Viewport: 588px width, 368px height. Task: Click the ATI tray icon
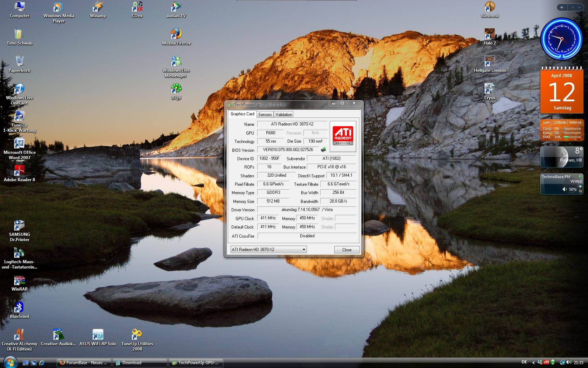tap(546, 362)
